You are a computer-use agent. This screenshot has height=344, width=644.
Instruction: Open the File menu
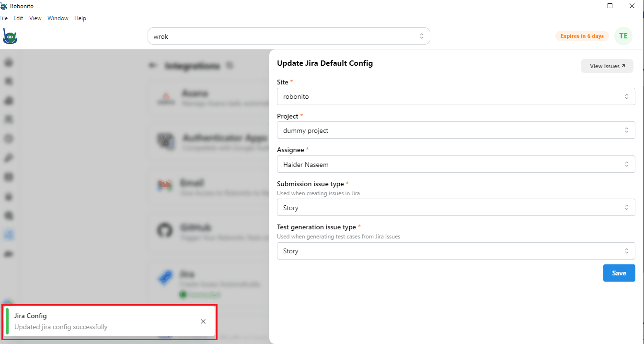[4, 18]
